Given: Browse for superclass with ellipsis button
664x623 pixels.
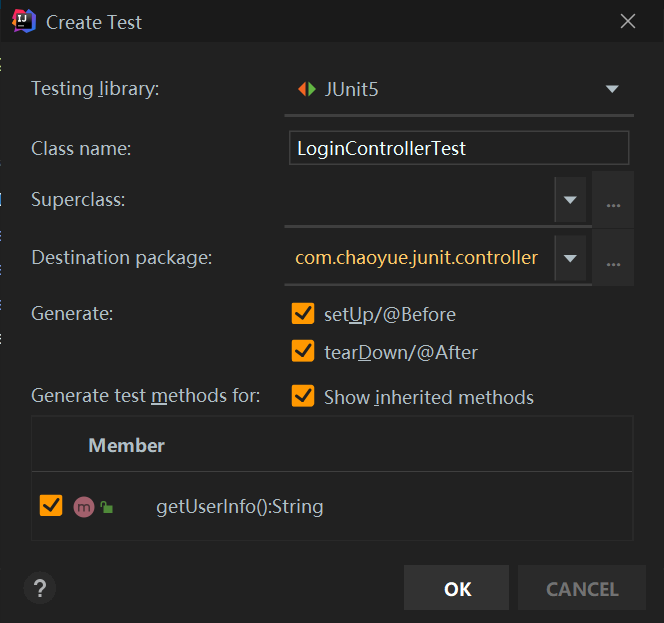Looking at the screenshot, I should (613, 200).
